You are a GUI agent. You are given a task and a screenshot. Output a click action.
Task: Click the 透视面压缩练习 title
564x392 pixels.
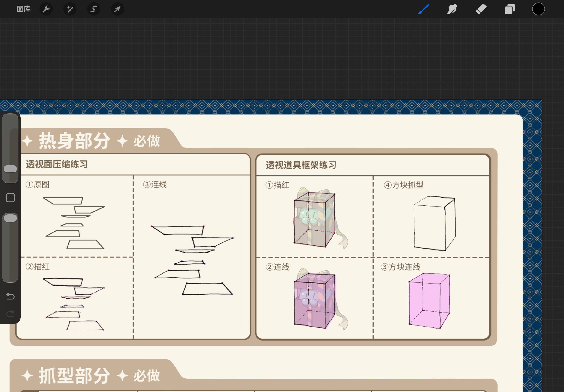[x=57, y=164]
